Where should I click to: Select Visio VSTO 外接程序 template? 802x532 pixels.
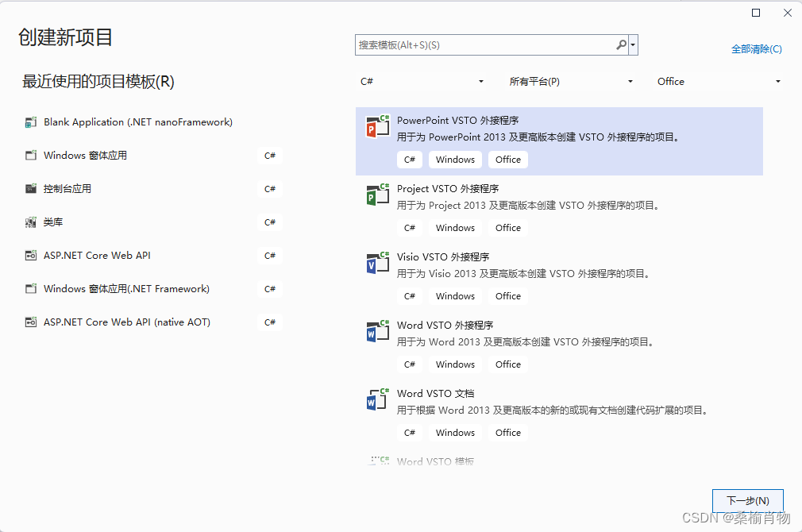tap(559, 278)
